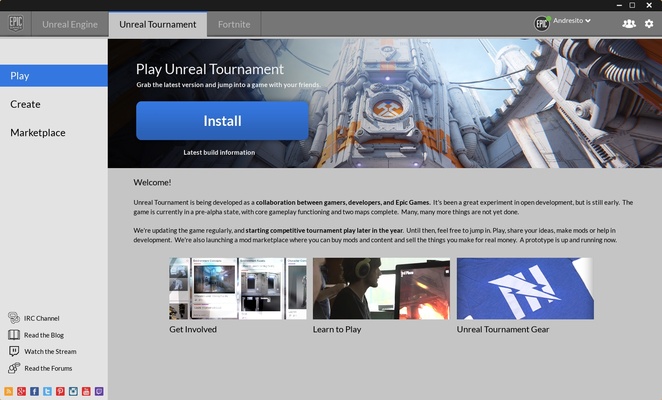
Task: Open the Pinterest icon
Action: click(x=60, y=391)
